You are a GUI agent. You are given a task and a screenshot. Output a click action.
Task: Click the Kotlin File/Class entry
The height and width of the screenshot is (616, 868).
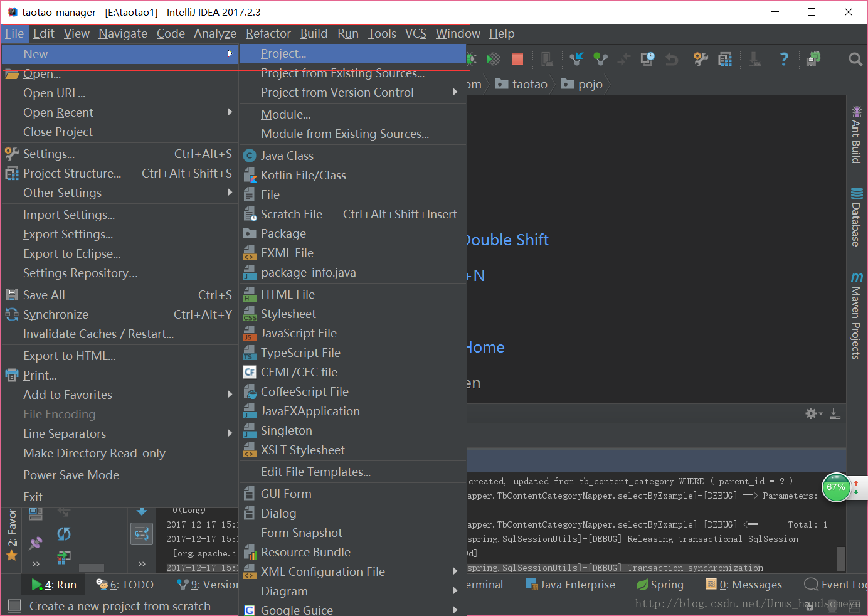(352, 175)
